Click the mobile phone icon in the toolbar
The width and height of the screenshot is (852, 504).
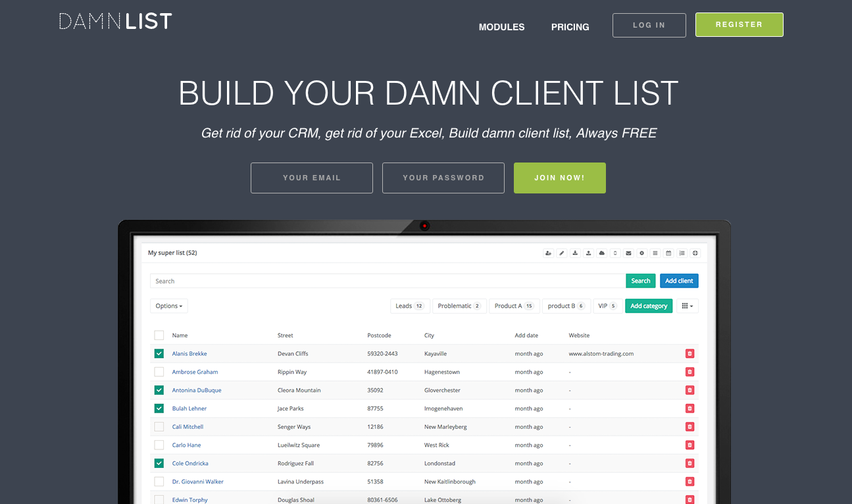tap(615, 253)
